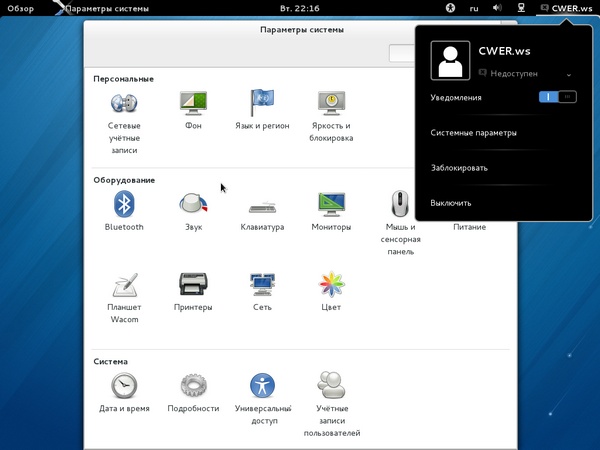Open the Фон background settings
Viewport: 600px width, 450px height.
(x=193, y=103)
